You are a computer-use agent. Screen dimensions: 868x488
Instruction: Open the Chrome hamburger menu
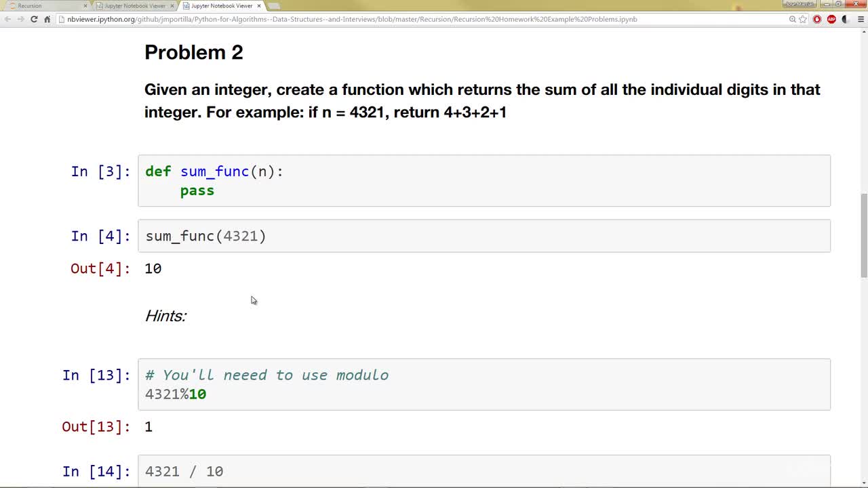[860, 19]
